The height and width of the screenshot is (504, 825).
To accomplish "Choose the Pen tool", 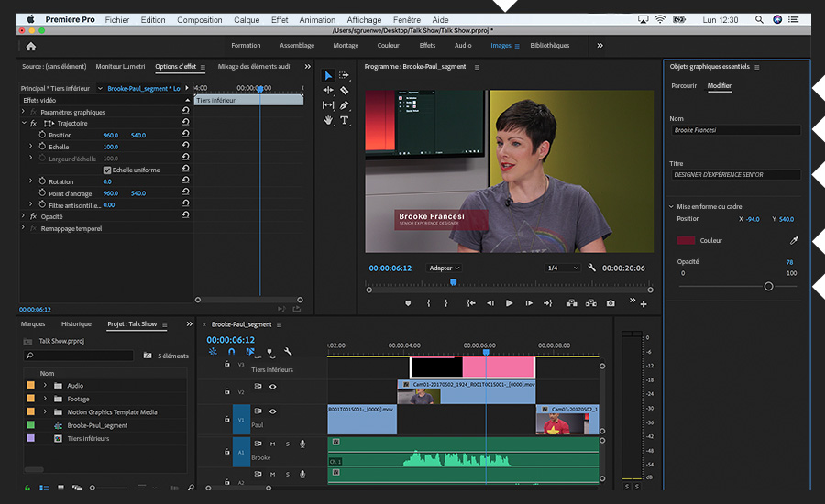I will tap(345, 105).
